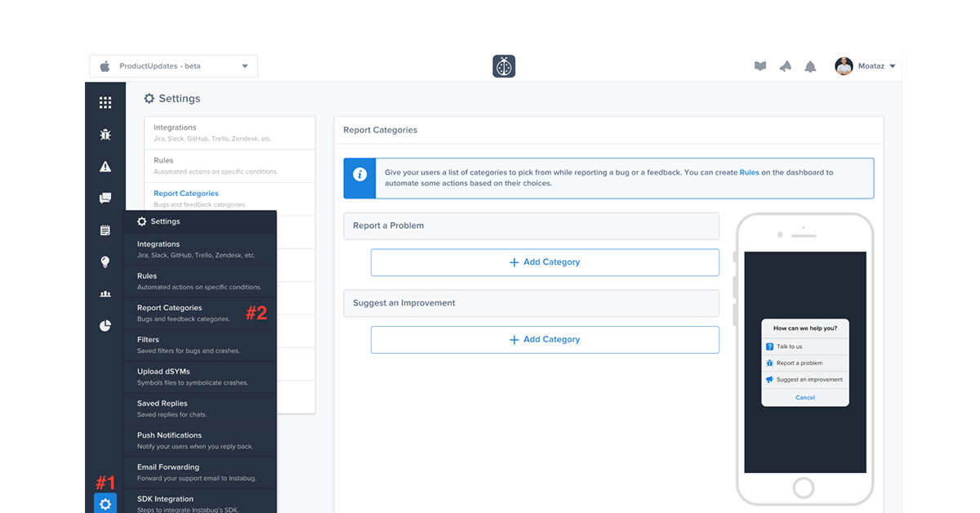Select Rules in the dark flyout menu
980x513 pixels.
[201, 281]
